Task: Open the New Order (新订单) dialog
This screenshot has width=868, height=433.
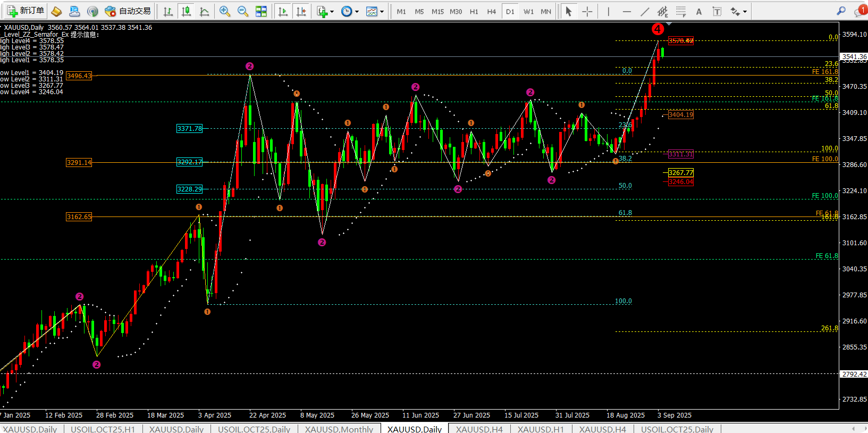Action: point(26,11)
